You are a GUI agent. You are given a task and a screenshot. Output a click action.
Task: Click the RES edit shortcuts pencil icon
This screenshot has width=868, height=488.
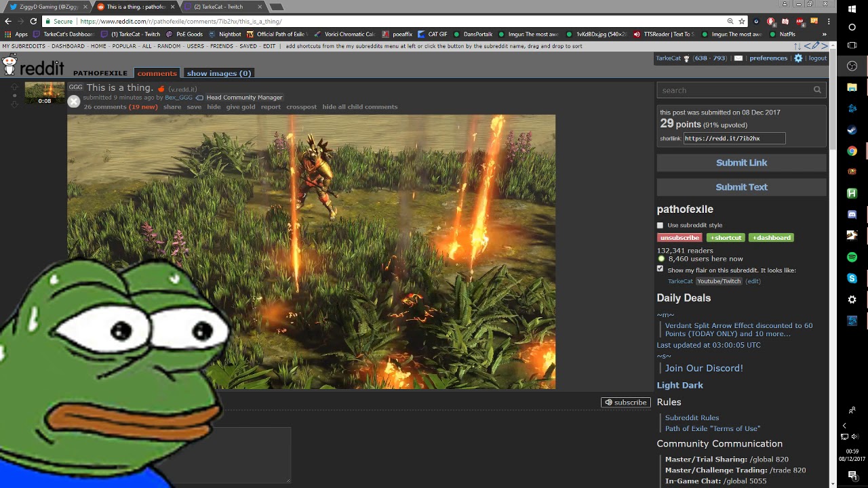816,46
